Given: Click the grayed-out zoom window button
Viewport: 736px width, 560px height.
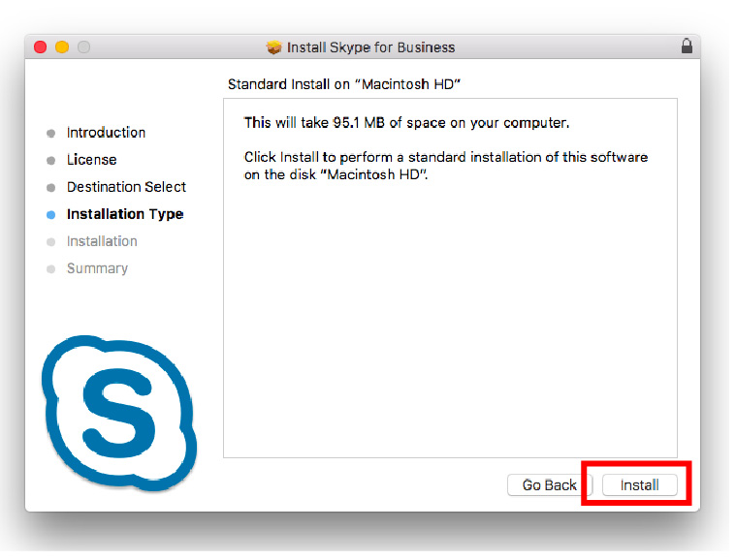Looking at the screenshot, I should [83, 47].
